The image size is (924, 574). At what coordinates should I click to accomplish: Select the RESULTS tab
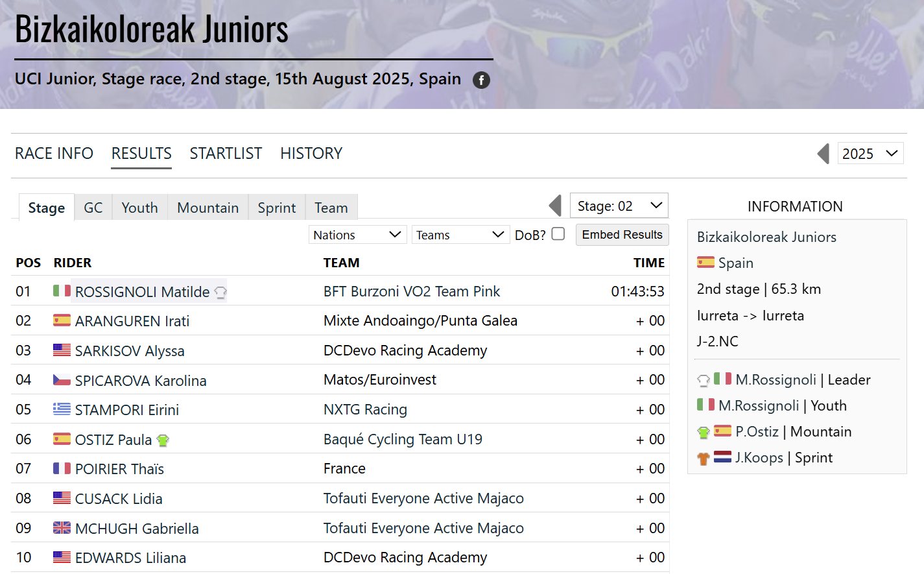(141, 154)
